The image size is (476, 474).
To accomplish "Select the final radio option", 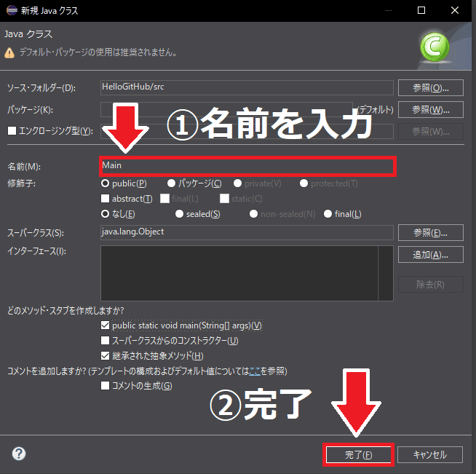I will [x=328, y=214].
